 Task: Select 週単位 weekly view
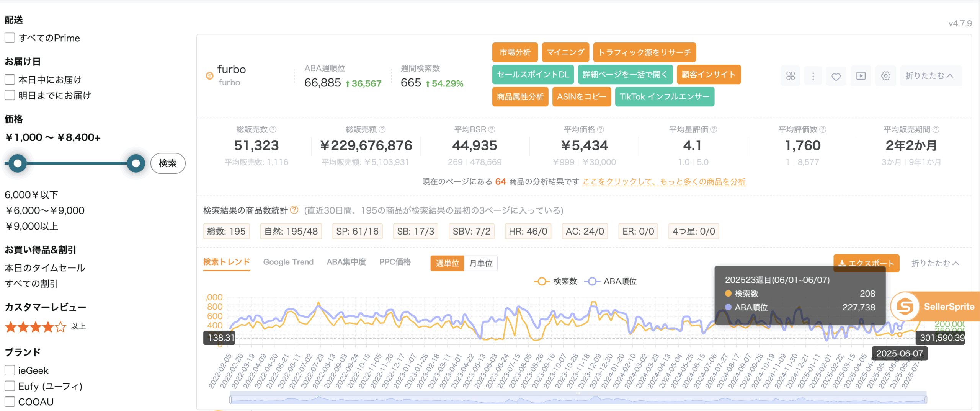[x=447, y=263]
